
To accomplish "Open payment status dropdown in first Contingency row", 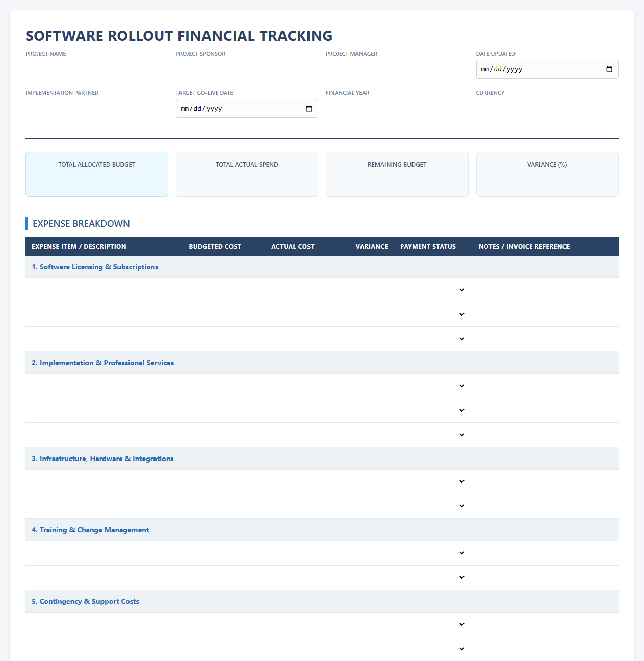I will tap(433, 624).
